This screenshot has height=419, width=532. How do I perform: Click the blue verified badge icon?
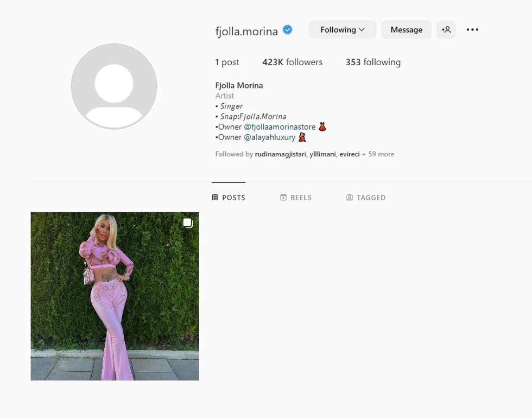(x=287, y=30)
